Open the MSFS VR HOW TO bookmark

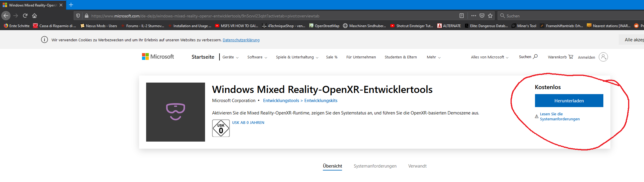tap(237, 26)
